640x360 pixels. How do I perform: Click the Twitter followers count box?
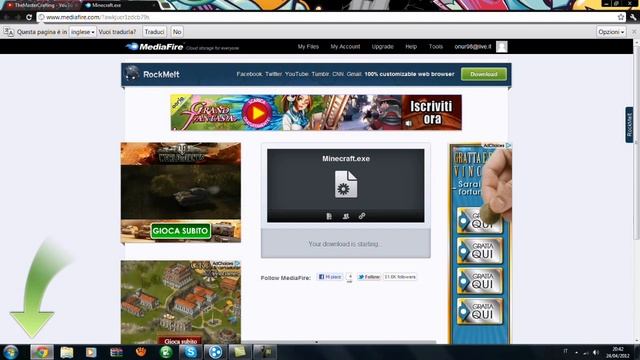[x=400, y=277]
